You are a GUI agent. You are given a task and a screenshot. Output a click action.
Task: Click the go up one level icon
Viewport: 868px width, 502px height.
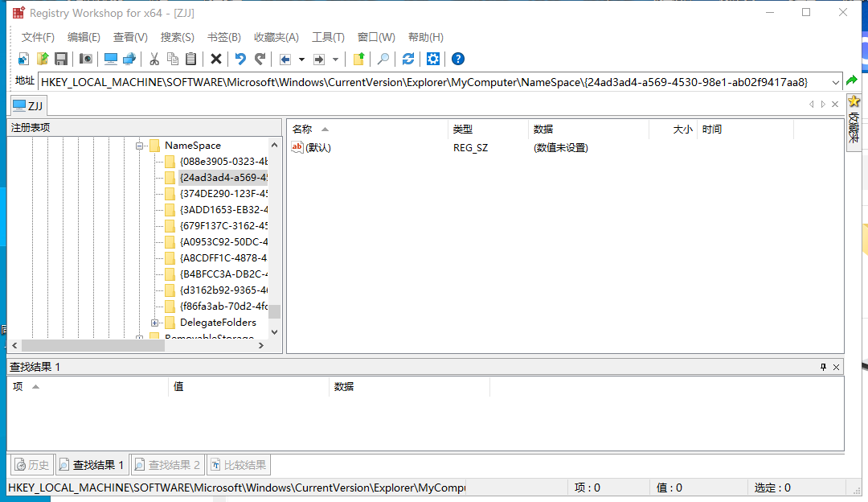point(358,59)
